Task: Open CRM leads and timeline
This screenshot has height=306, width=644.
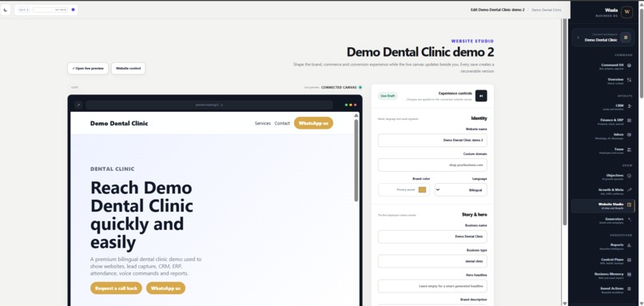Action: (602, 107)
